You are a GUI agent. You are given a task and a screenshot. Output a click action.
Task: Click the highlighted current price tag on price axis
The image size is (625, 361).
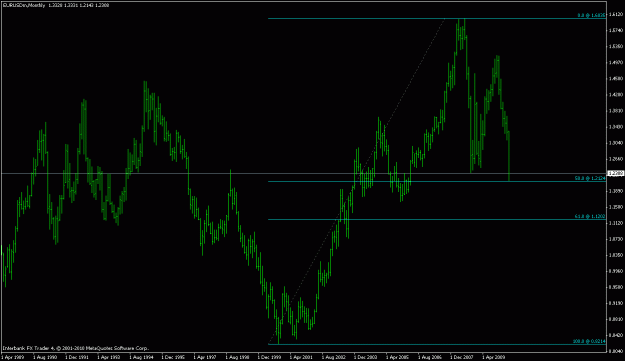pos(616,173)
